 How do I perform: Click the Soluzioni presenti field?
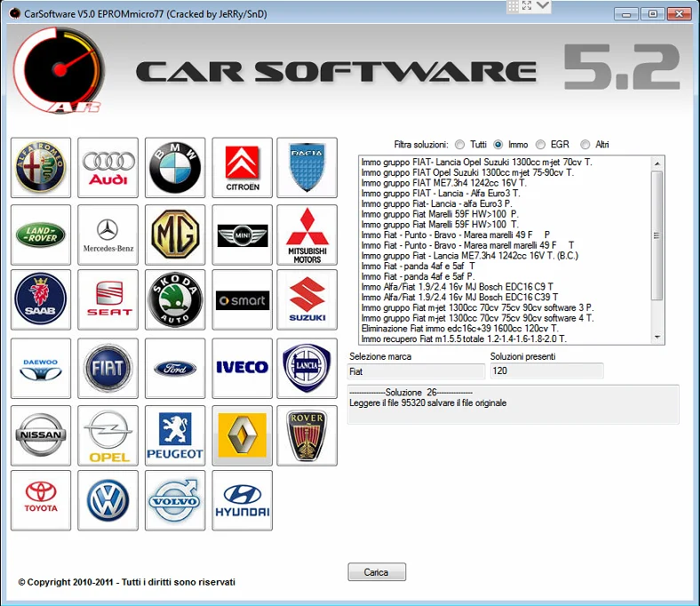[x=547, y=371]
